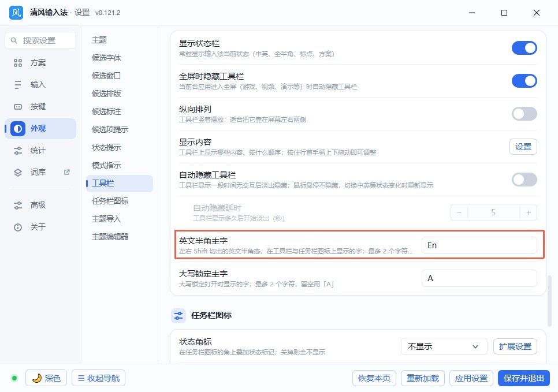Click the 外观 half-circle icon

coord(18,128)
